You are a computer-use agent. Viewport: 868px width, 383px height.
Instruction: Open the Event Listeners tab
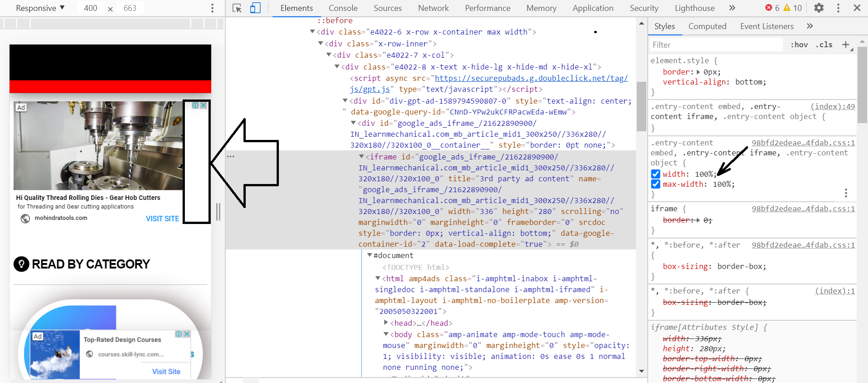(x=767, y=26)
